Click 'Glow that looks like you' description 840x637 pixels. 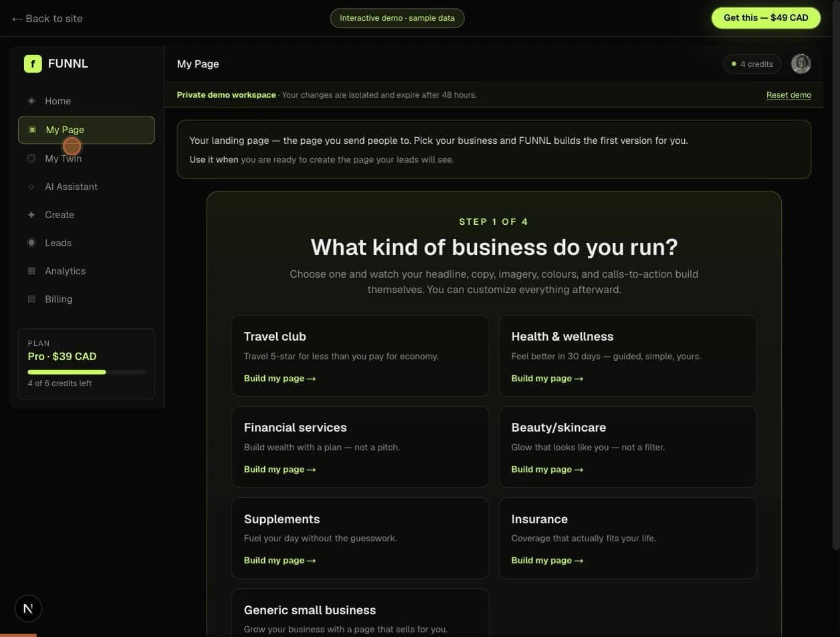[x=588, y=448]
